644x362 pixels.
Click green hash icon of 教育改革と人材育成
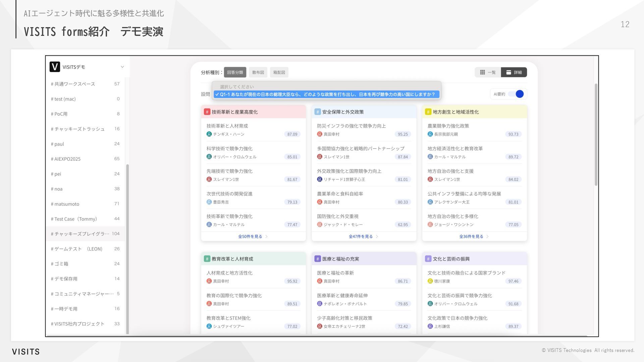click(x=207, y=259)
